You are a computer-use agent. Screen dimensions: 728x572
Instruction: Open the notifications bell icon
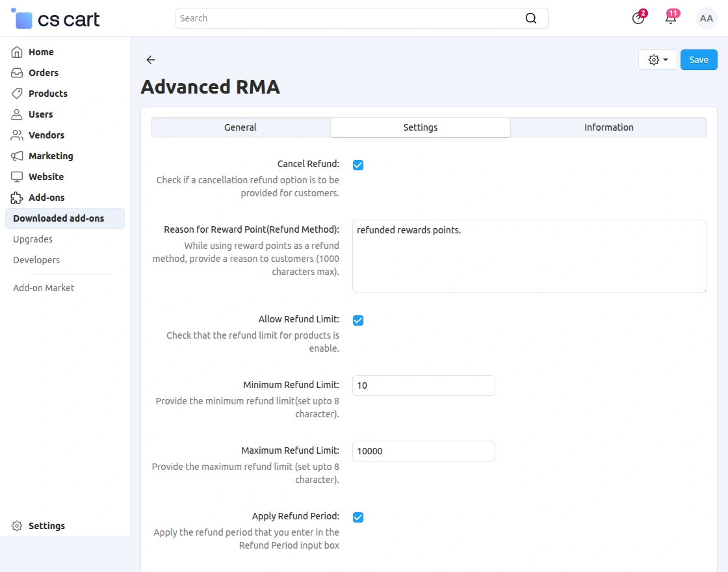671,18
